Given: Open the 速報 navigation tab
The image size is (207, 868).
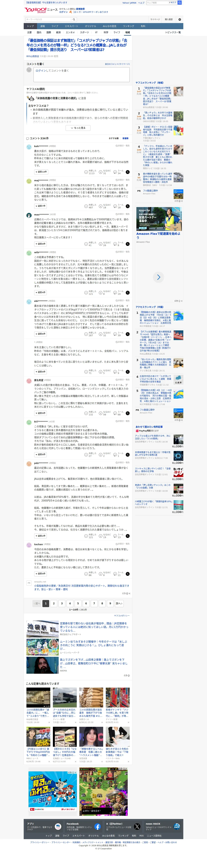Looking at the screenshot, I should pos(42,26).
